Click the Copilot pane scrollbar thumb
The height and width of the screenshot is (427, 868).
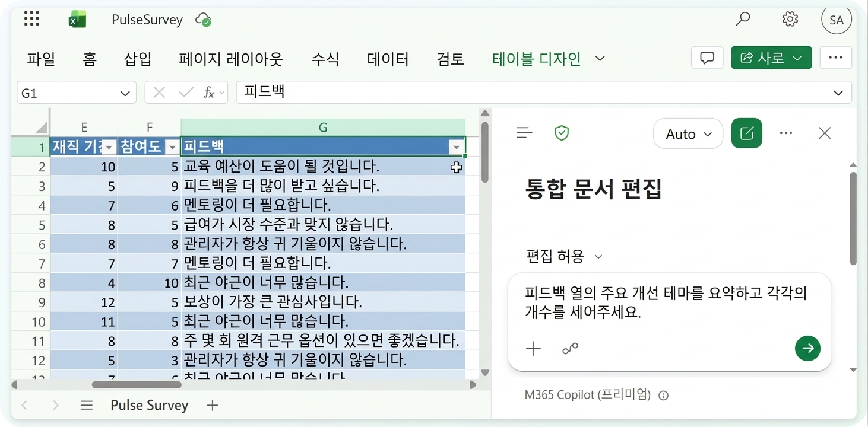click(853, 218)
